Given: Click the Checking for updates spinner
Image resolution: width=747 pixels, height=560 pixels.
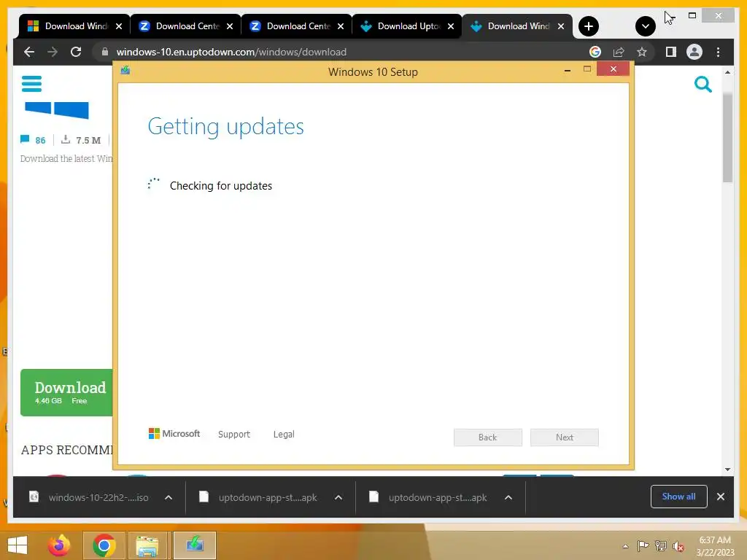Looking at the screenshot, I should [153, 184].
